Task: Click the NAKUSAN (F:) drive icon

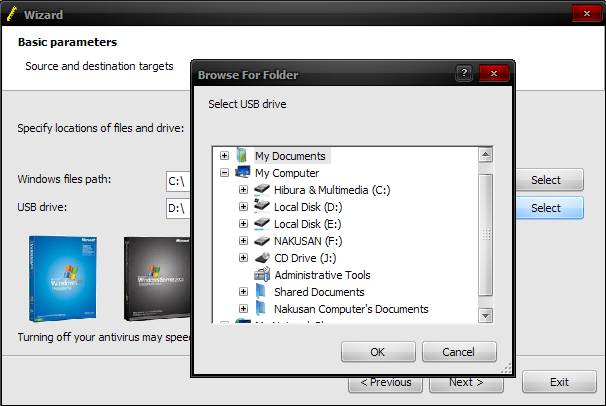Action: 262,241
